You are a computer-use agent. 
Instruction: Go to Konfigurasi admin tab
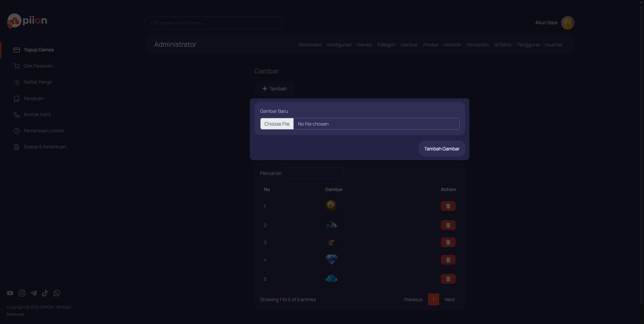tap(339, 45)
